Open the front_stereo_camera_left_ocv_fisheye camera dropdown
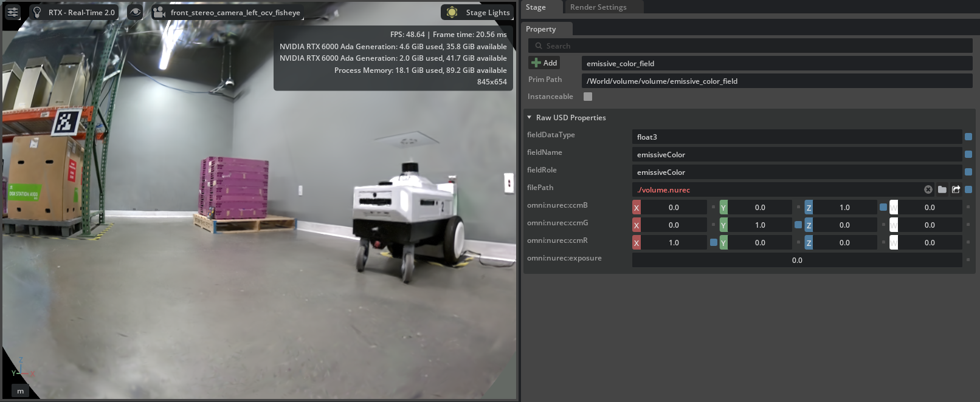The width and height of the screenshot is (980, 402). (x=227, y=12)
